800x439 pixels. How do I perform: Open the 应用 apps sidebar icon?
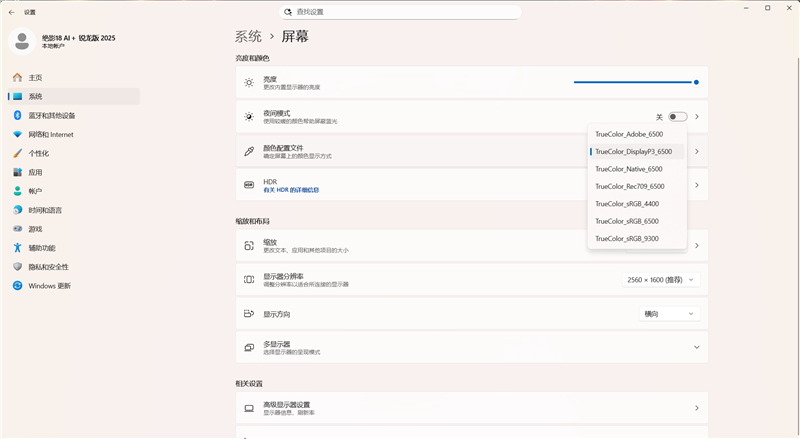pos(17,172)
